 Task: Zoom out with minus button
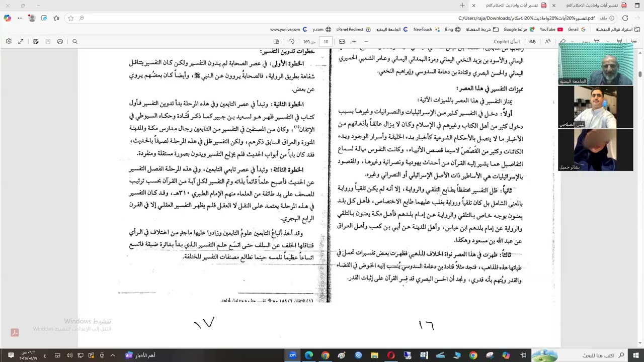(366, 42)
